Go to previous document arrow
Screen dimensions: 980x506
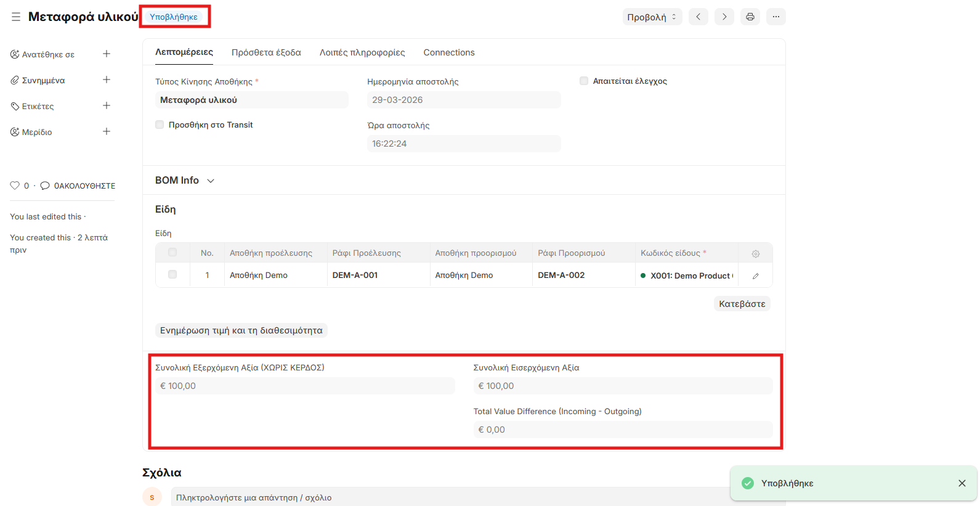coord(698,17)
